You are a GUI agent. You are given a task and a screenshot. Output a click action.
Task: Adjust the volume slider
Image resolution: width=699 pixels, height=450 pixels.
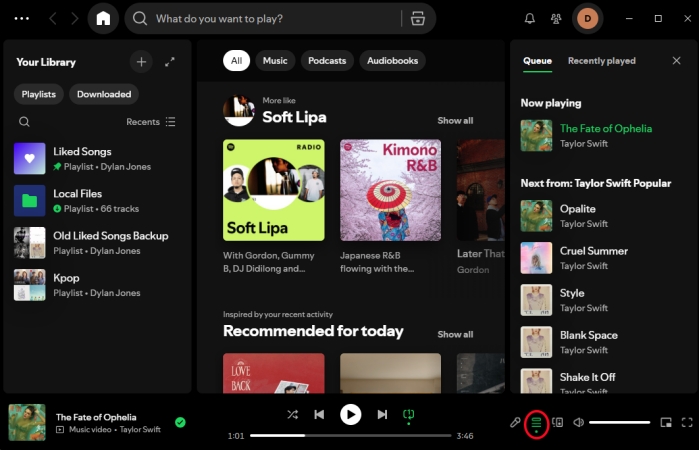pos(620,422)
